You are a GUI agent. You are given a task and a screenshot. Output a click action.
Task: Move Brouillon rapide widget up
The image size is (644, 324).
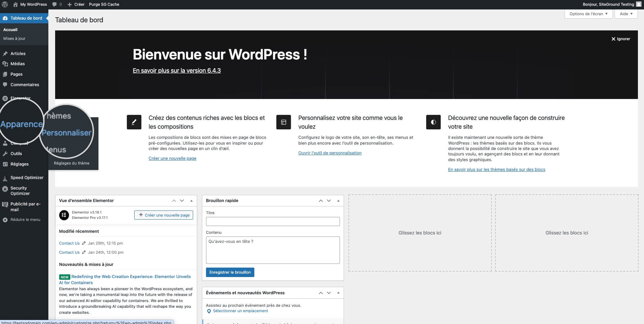click(x=321, y=201)
